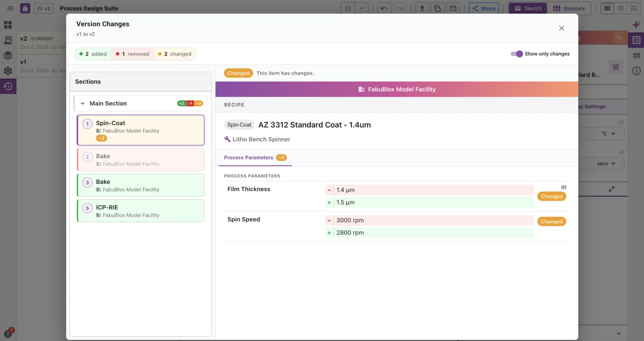Switch to Simulate mode

click(569, 8)
